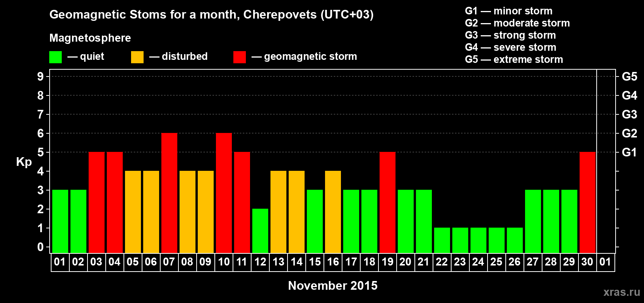Click the orange disturbed legend swatch
This screenshot has height=303, width=644.
click(x=137, y=57)
